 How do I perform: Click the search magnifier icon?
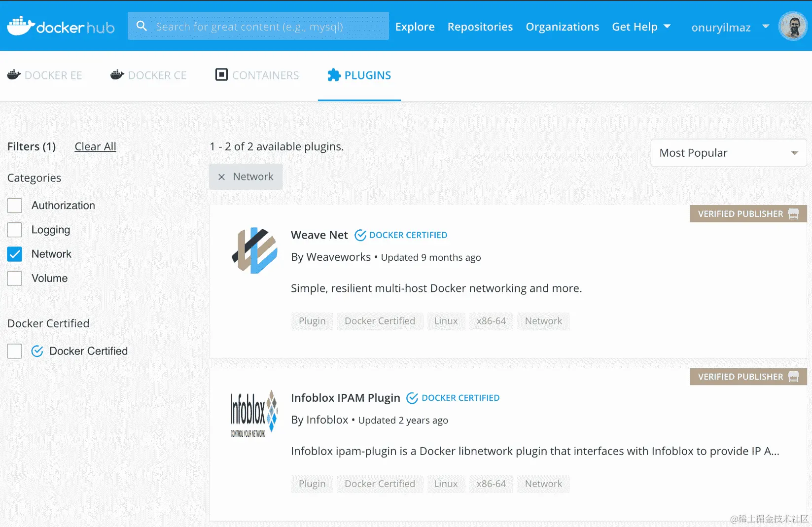tap(141, 26)
